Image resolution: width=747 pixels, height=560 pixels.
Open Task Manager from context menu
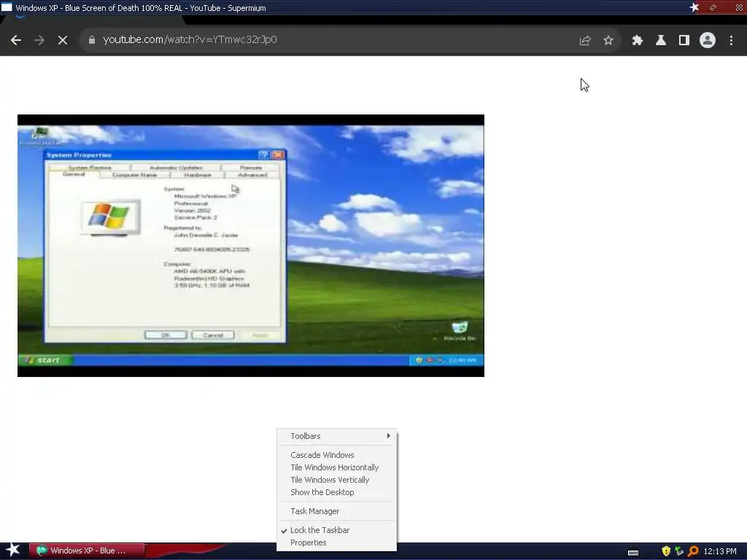337,511
